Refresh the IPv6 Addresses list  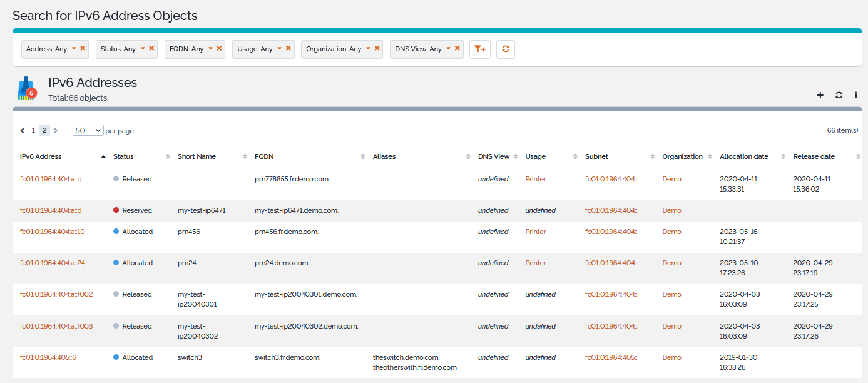coord(839,95)
